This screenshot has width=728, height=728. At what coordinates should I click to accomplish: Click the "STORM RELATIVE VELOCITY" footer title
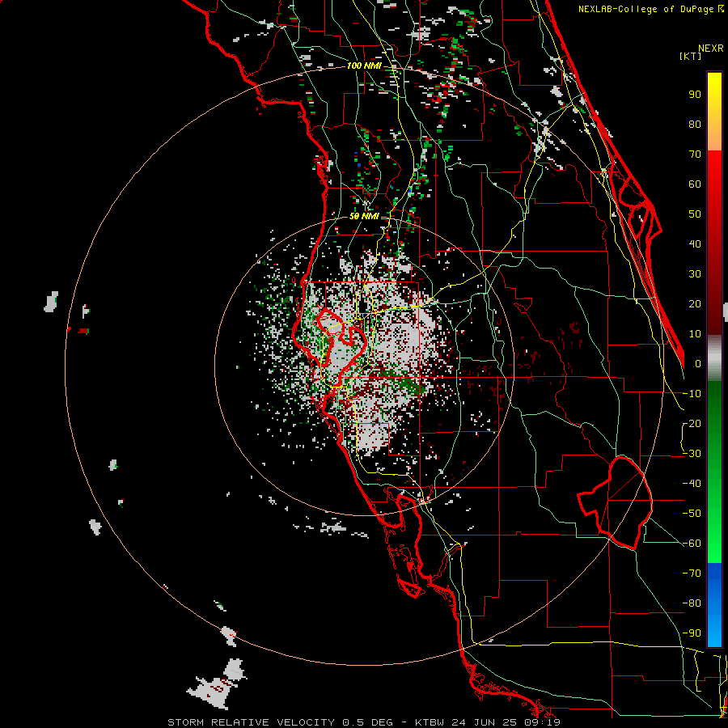pos(251,722)
